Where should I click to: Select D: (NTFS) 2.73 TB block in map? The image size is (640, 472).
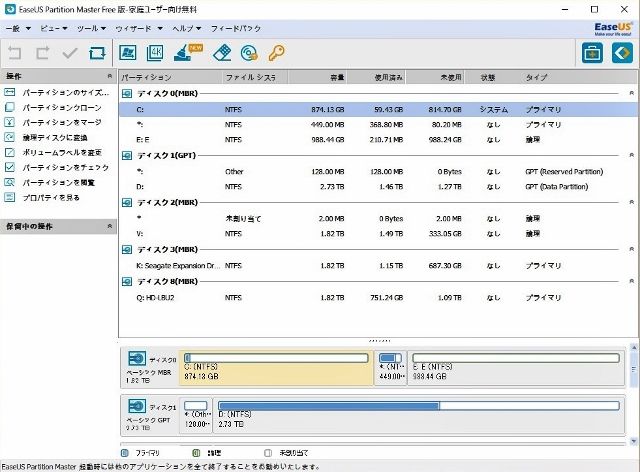(419, 415)
